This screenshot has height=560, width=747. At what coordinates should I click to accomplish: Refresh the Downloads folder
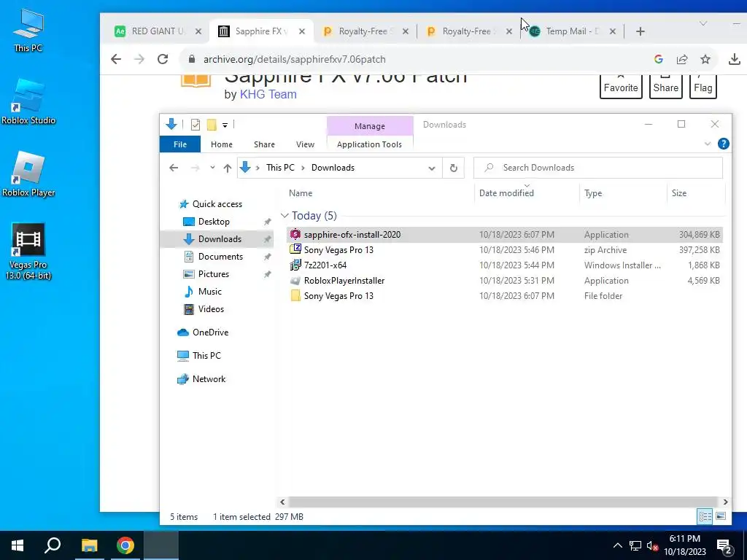(x=454, y=168)
